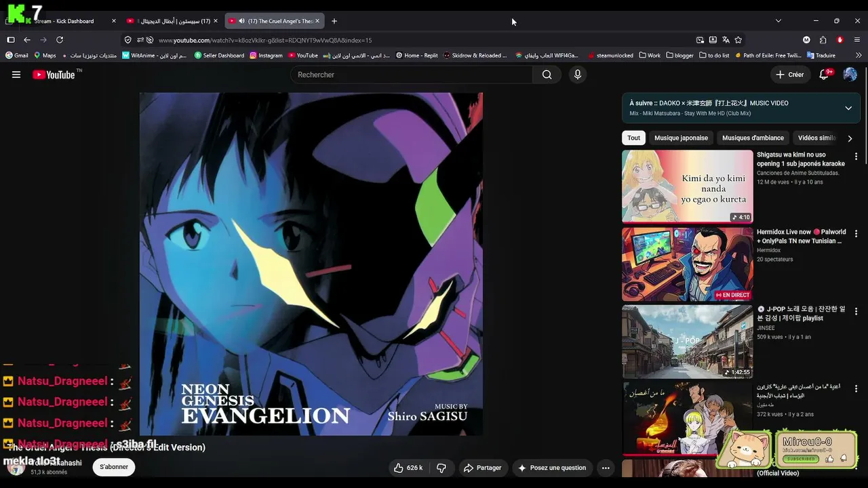Expand the Work bookmarks folder
This screenshot has width=868, height=488.
(650, 56)
